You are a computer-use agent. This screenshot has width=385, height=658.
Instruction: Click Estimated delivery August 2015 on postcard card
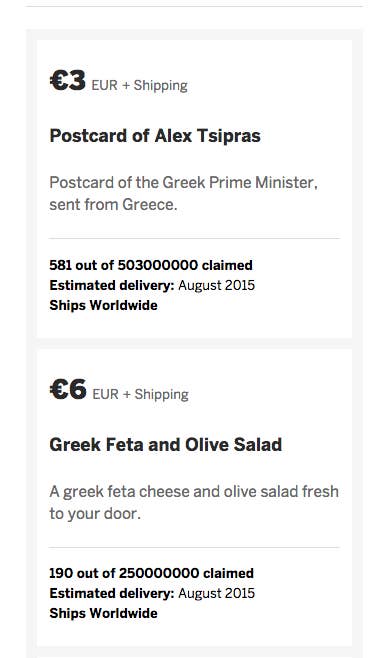point(152,285)
